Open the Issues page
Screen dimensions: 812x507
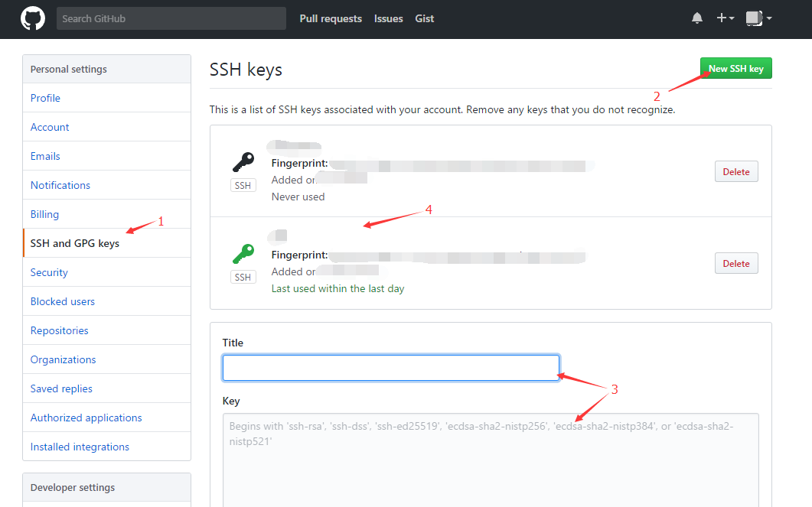pyautogui.click(x=388, y=18)
